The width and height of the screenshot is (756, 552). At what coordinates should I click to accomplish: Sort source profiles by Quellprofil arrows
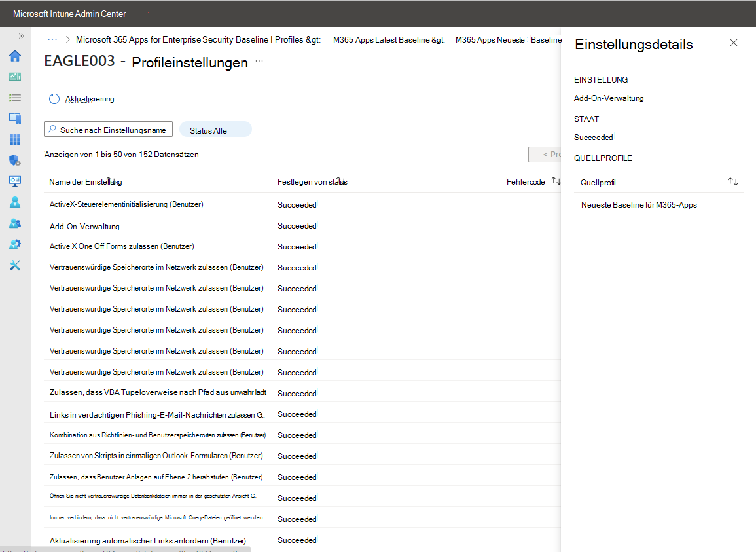click(x=733, y=182)
